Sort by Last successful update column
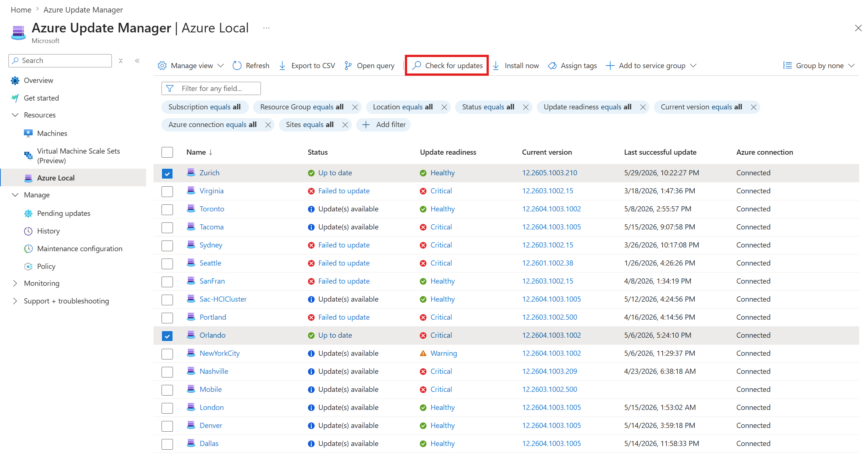Screen dimensions: 868x453 pos(660,152)
